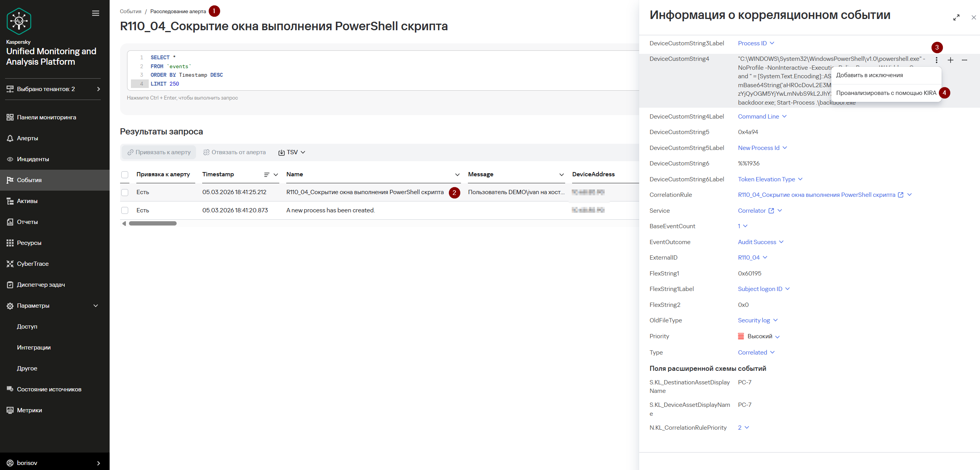
Task: Toggle the select-all rows checkbox
Action: (125, 175)
